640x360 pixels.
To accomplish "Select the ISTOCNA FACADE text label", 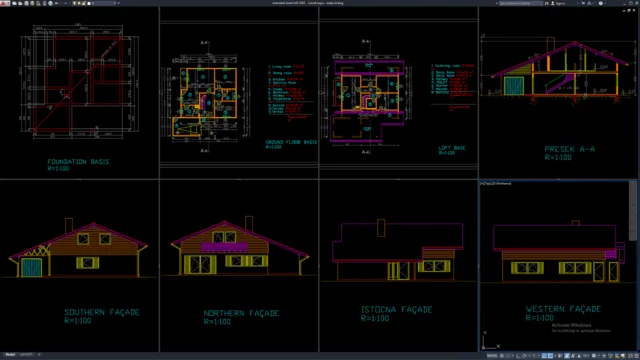I will pos(396,309).
